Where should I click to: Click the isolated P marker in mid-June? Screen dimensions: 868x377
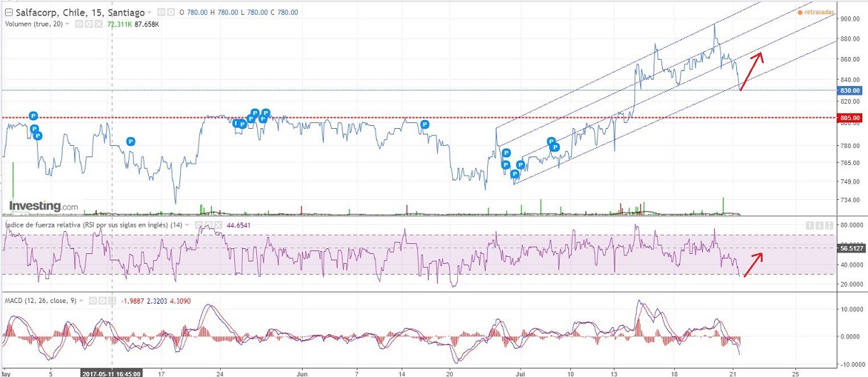click(425, 124)
